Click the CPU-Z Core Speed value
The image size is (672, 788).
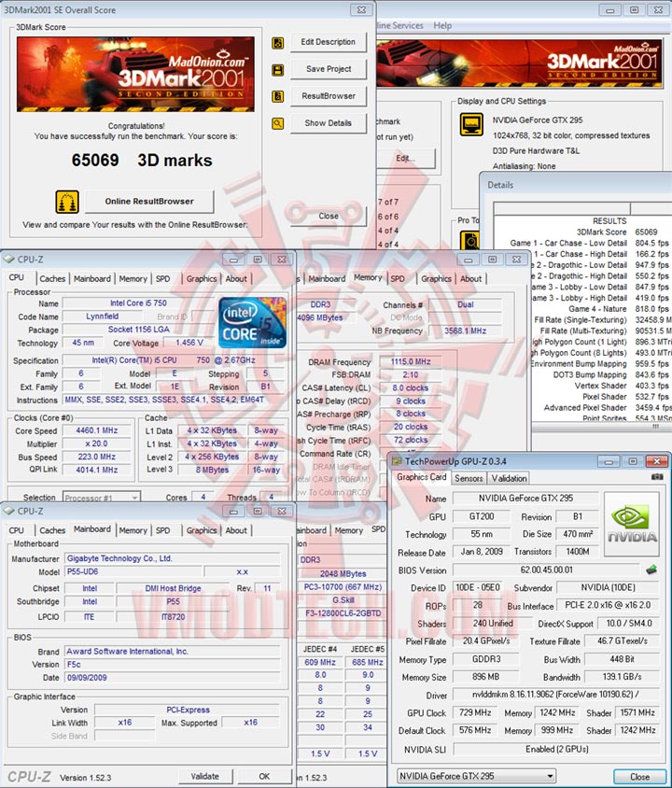point(97,430)
